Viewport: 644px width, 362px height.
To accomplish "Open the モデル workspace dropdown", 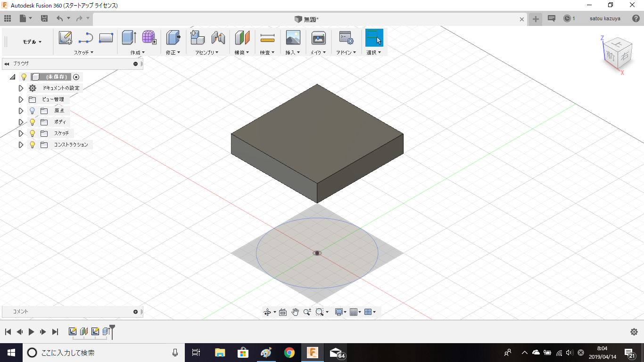I will [32, 42].
